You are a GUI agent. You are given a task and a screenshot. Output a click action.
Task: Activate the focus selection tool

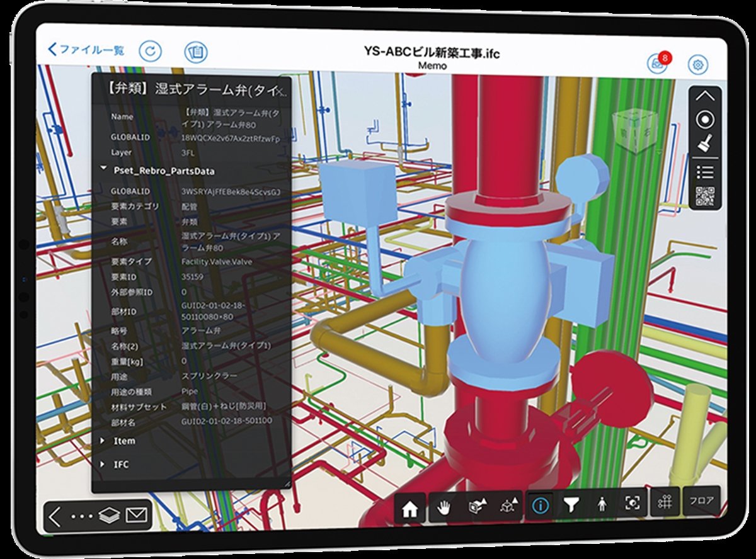633,504
